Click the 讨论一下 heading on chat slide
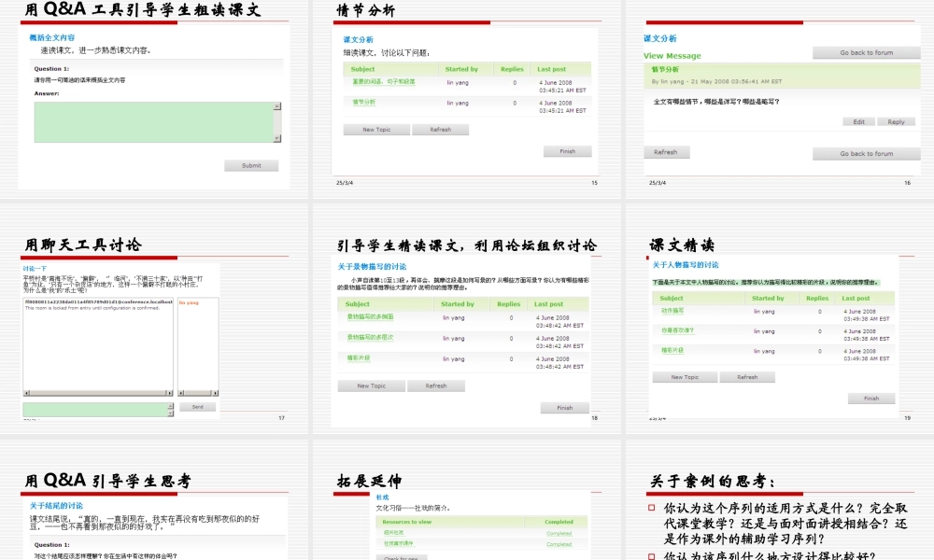 point(35,269)
